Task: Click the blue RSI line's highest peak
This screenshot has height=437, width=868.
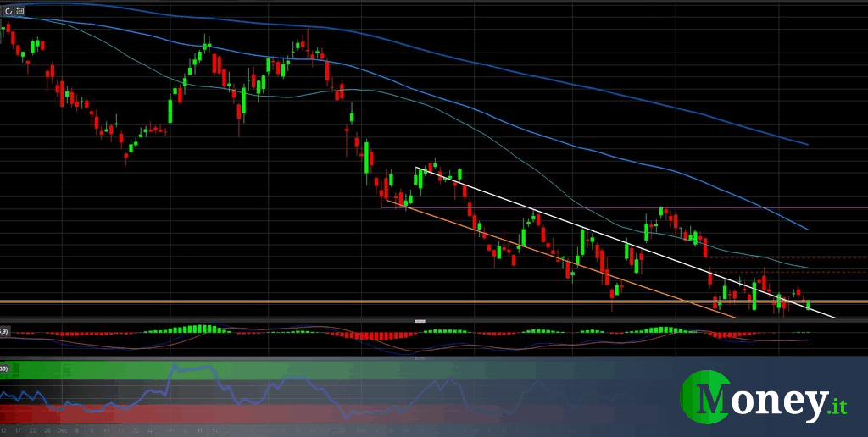Action: (174, 367)
